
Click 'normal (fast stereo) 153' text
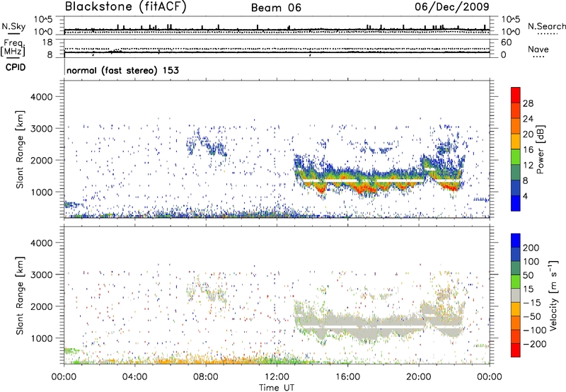(x=122, y=70)
